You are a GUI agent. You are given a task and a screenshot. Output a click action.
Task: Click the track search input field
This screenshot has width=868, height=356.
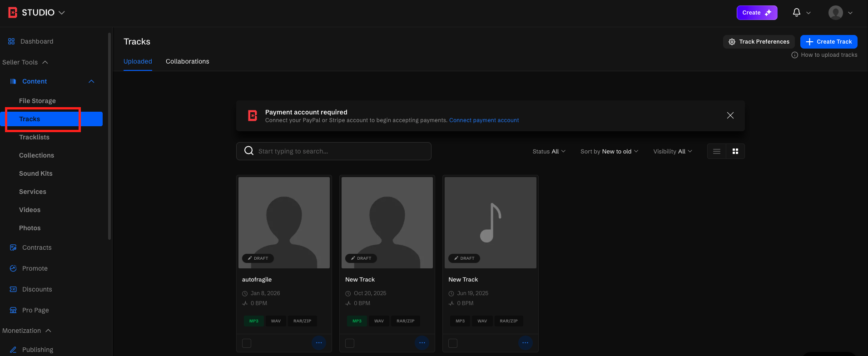click(334, 151)
